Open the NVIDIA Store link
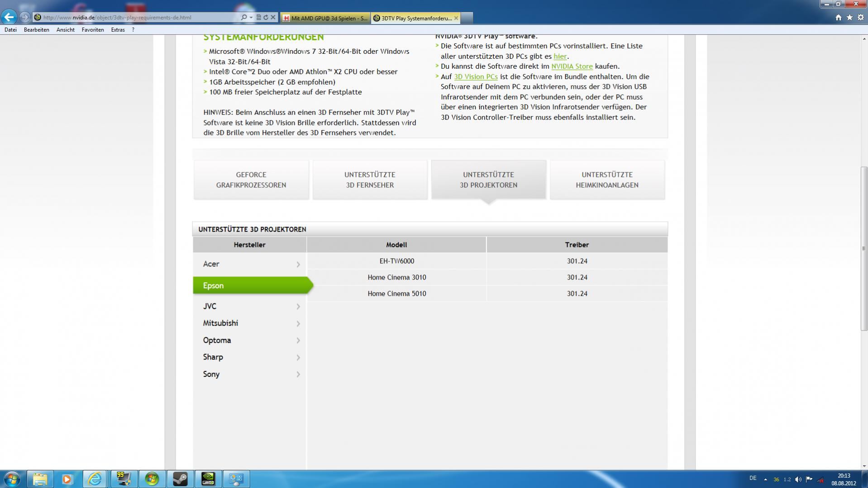Viewport: 868px width, 488px height. pyautogui.click(x=572, y=66)
